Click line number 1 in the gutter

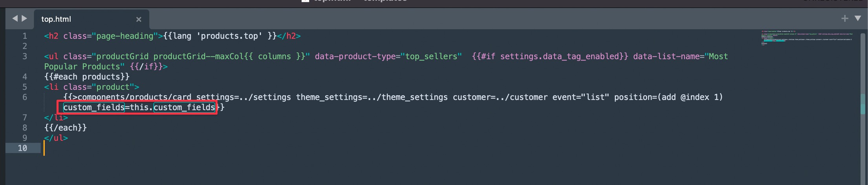point(25,36)
